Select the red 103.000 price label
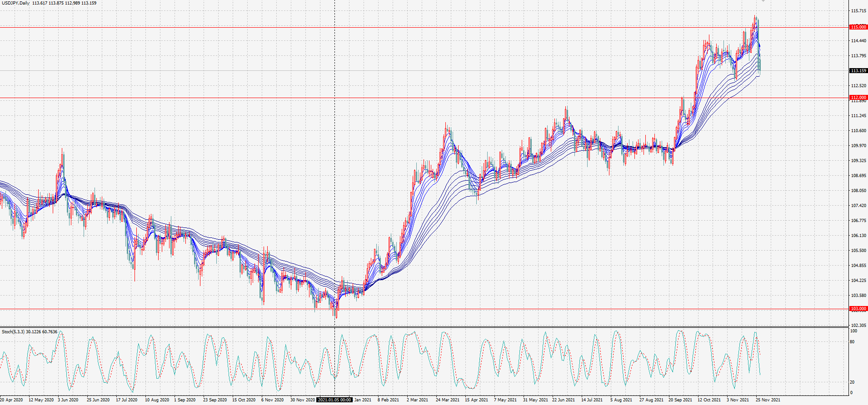 [x=858, y=309]
